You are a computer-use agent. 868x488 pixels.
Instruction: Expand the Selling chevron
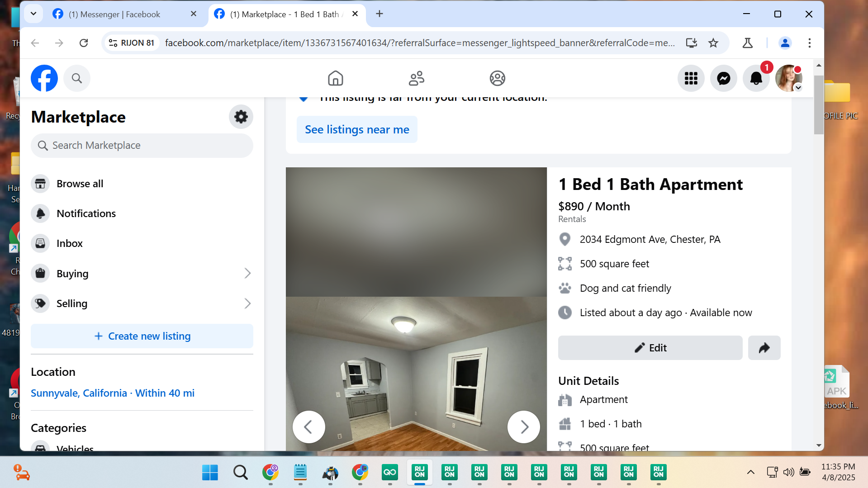247,303
